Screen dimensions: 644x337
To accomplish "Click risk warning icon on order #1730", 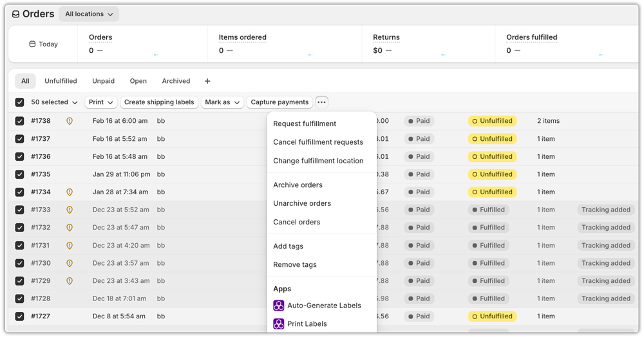I will point(70,263).
